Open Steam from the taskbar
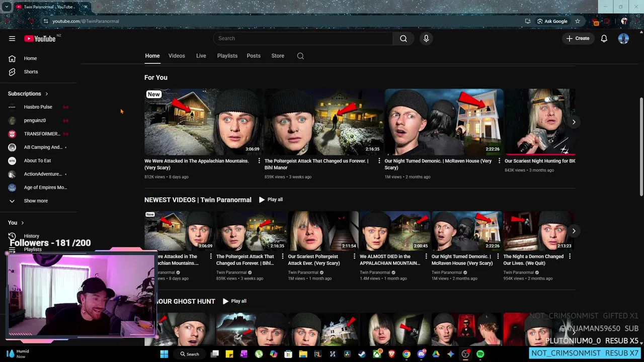 (x=362, y=354)
